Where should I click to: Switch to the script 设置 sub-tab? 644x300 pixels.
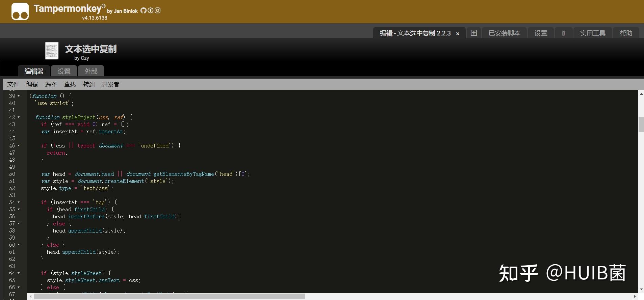(64, 71)
